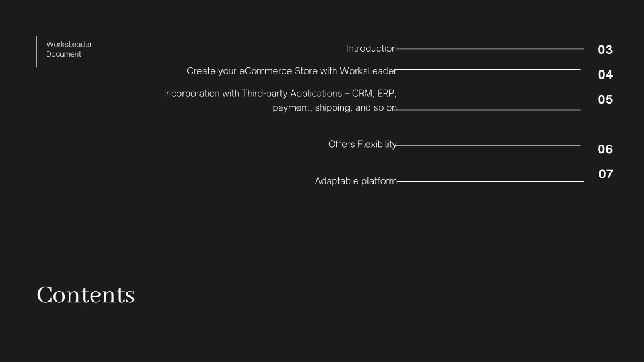This screenshot has height=362, width=644.
Task: Click the WorksLeader label text
Action: point(69,45)
